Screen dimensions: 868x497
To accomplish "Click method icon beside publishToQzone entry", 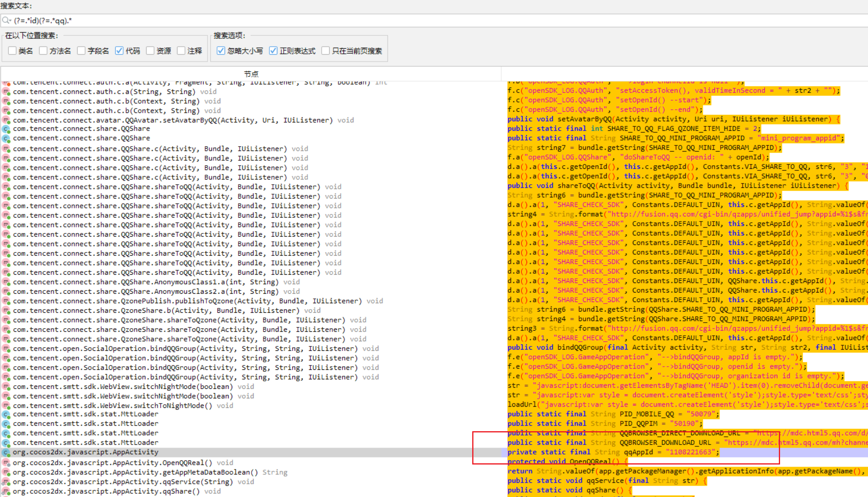I will tap(6, 301).
